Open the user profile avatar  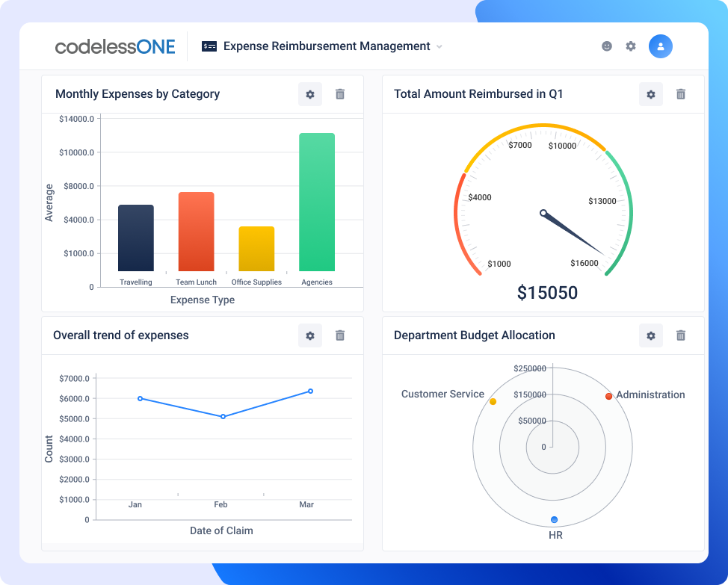point(660,46)
